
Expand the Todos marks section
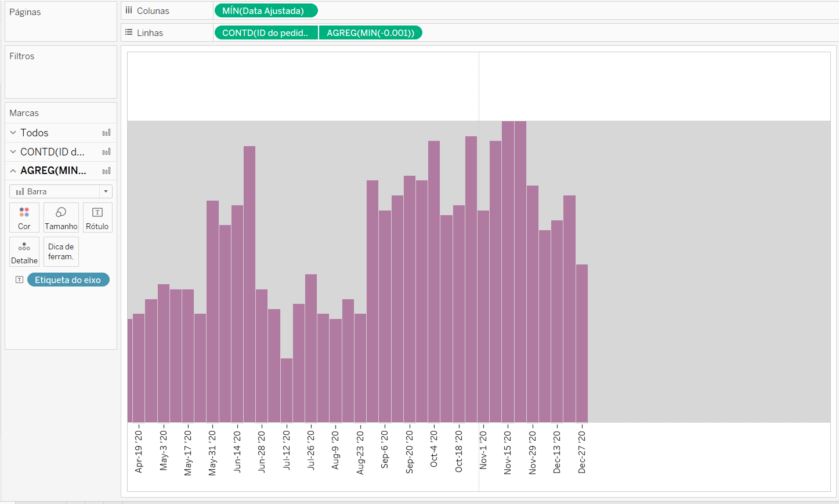tap(13, 133)
